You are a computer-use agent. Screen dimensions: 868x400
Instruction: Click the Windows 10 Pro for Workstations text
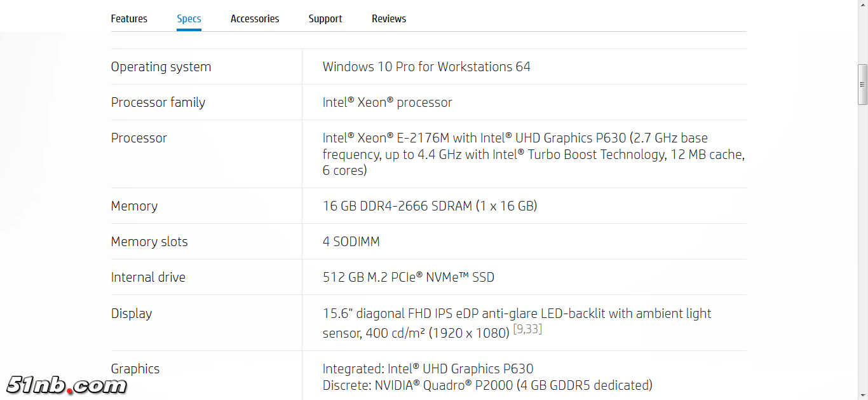(x=426, y=67)
